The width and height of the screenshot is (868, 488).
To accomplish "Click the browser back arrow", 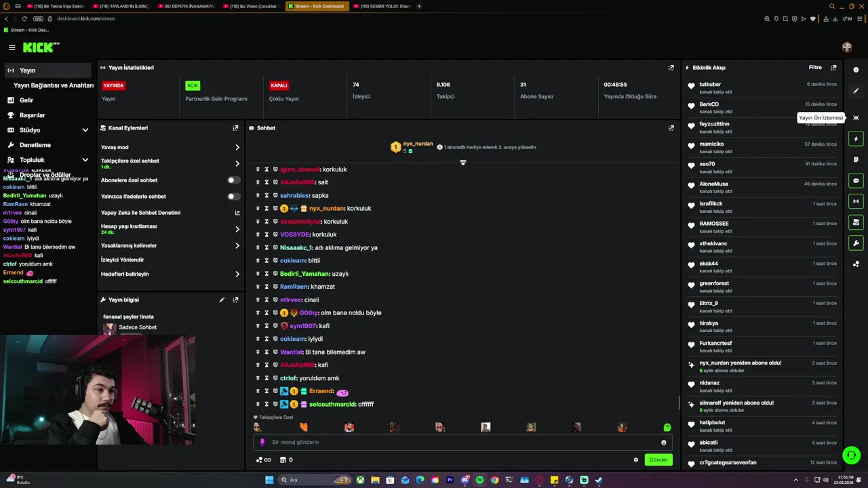I will point(6,19).
